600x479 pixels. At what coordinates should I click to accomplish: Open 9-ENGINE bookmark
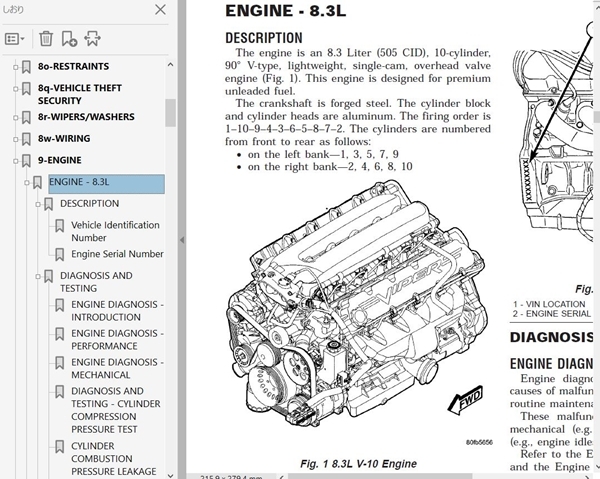(x=60, y=160)
